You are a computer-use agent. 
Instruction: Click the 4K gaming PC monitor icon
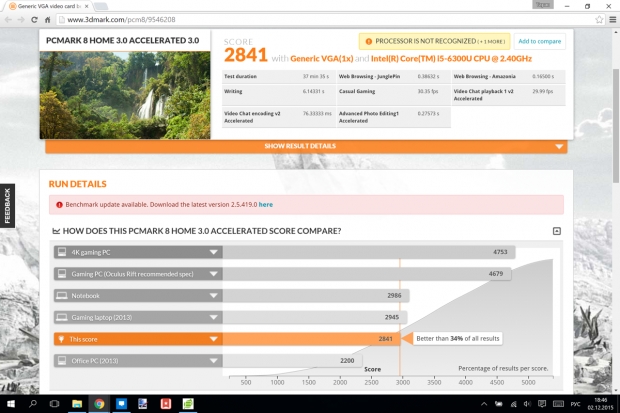click(x=62, y=252)
